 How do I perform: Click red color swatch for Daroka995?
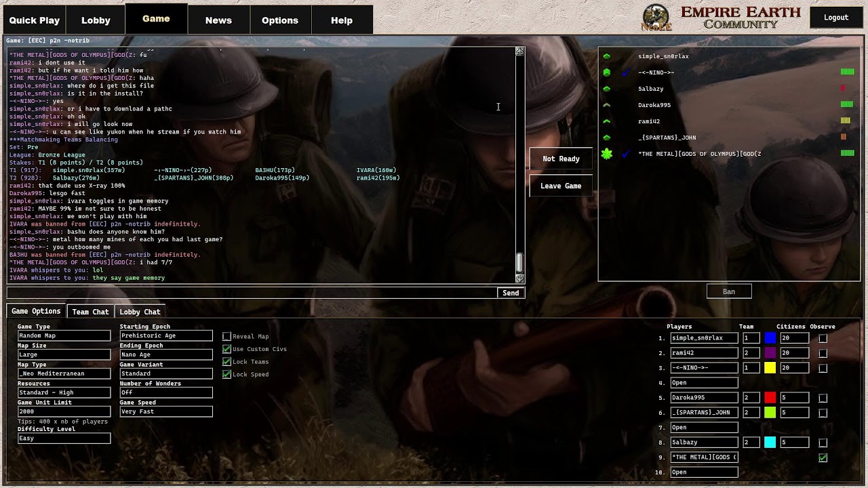click(770, 398)
